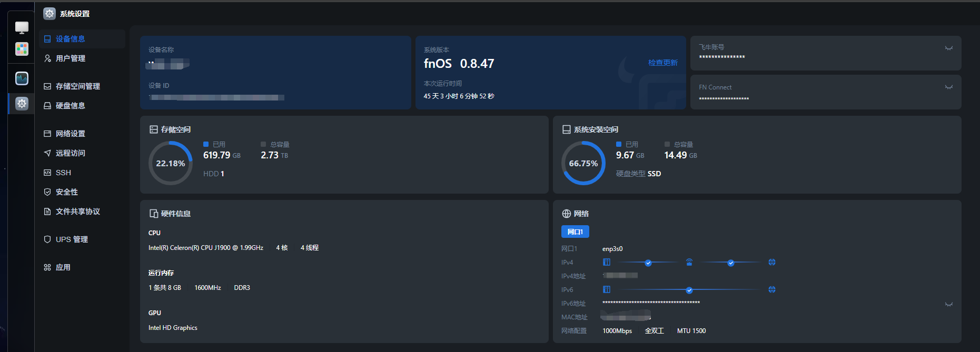The height and width of the screenshot is (352, 980).
Task: Click the enp3s0 interface name
Action: coord(612,249)
